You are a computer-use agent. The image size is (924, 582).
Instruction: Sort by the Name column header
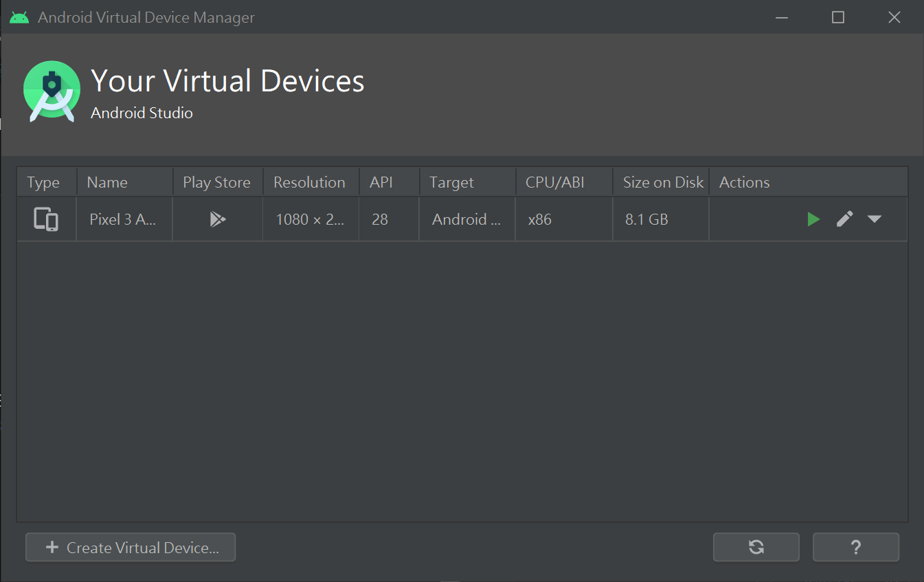(125, 182)
